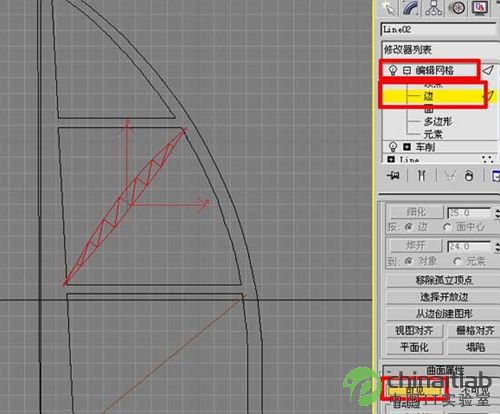This screenshot has width=500, height=414.
Task: Click the Pin Stack icon
Action: [393, 175]
